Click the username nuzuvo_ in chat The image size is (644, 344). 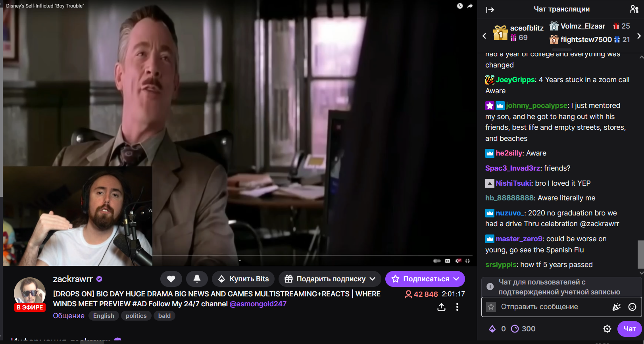509,213
